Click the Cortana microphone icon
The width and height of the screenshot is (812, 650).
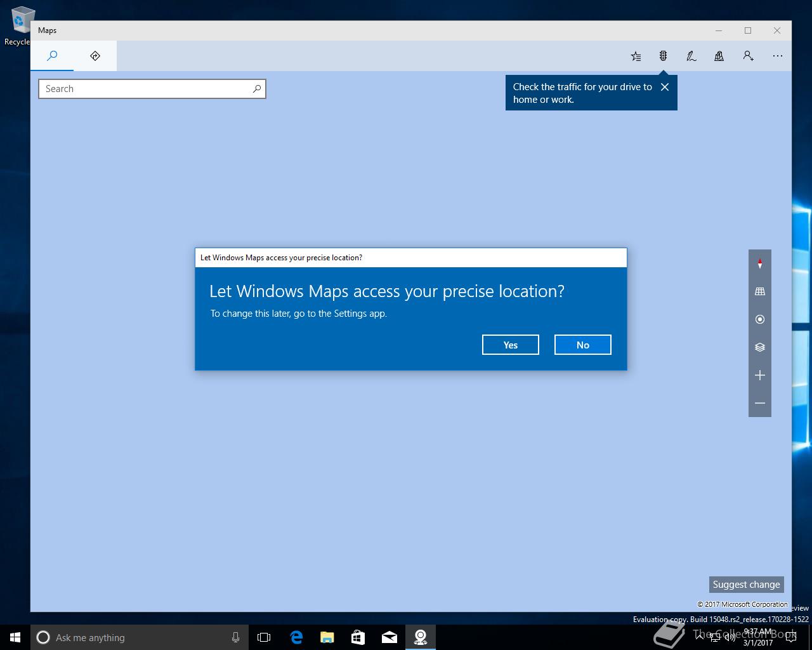click(235, 637)
